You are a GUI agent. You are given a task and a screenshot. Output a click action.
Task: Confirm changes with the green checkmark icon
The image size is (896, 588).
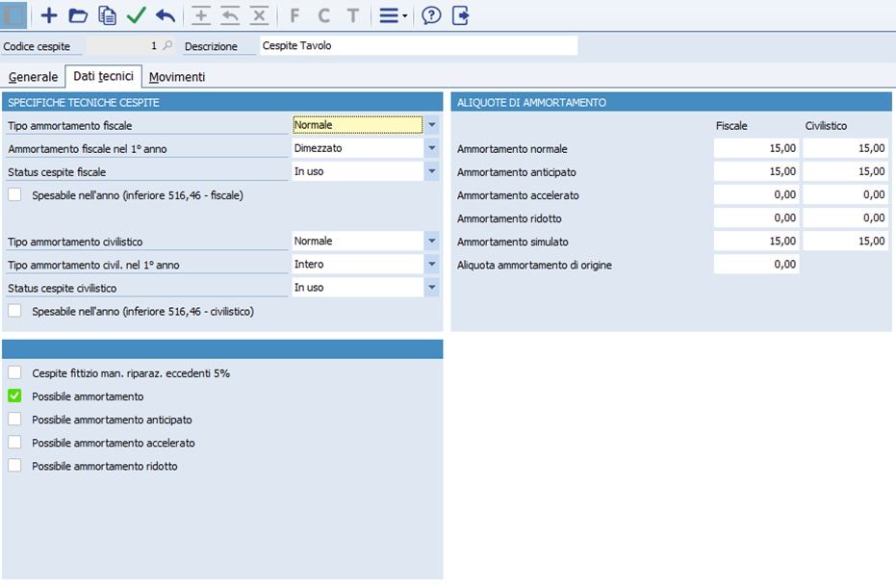point(136,15)
